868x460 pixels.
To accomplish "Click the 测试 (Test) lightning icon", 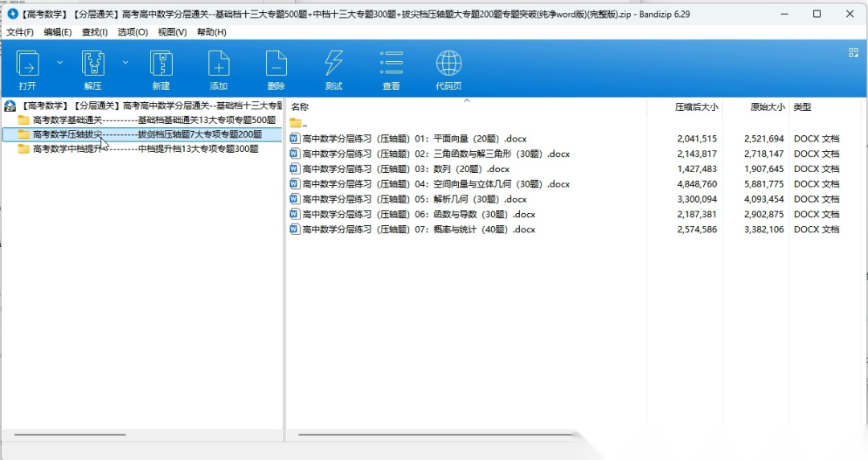I will point(334,64).
